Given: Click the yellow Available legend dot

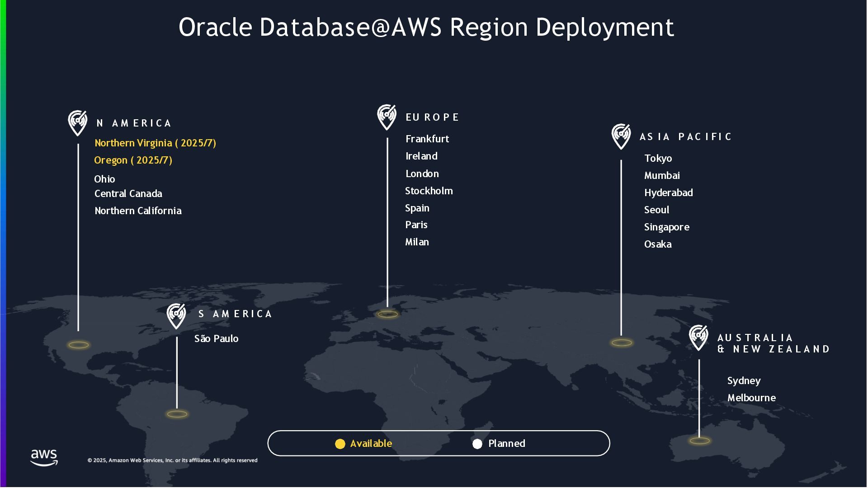Looking at the screenshot, I should [x=340, y=444].
